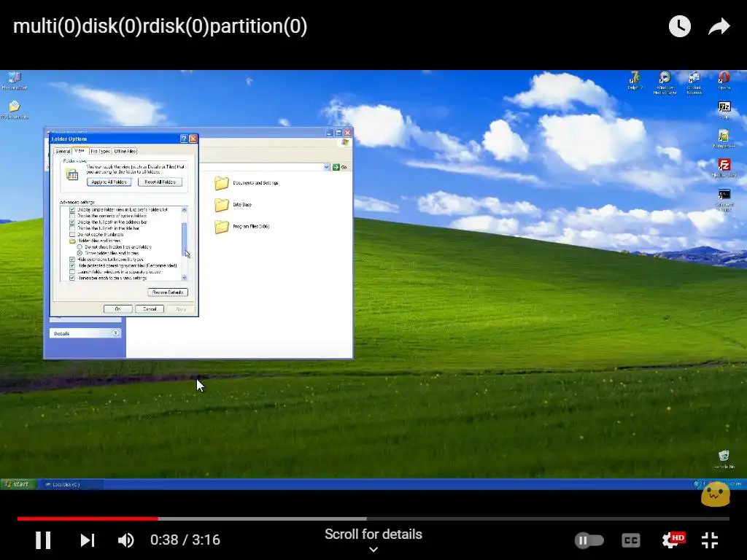Open Documents and Settings folder
This screenshot has height=560, width=747.
[247, 183]
